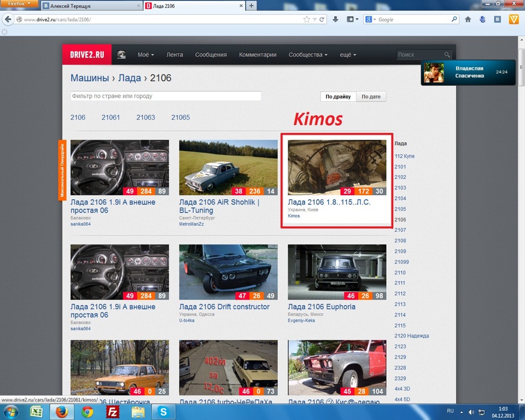Switch to Алексей Терещук tab

pyautogui.click(x=92, y=5)
